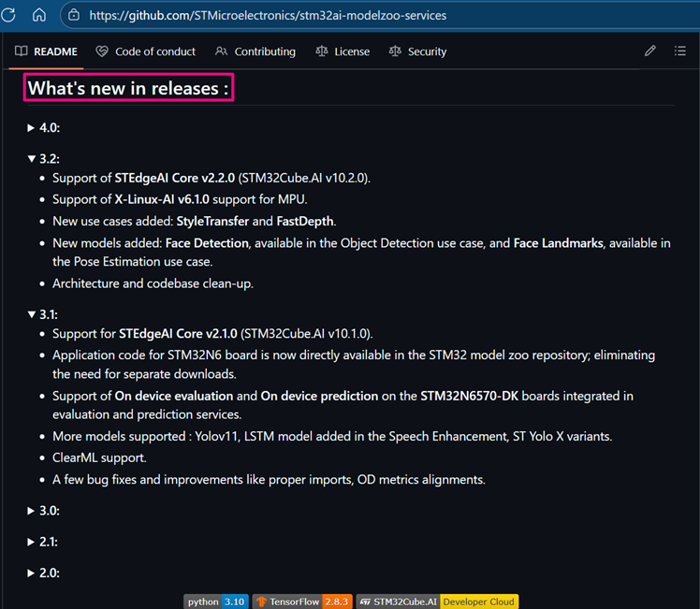
Task: Click the TensorFlow 2.8.3 badge
Action: 302,602
